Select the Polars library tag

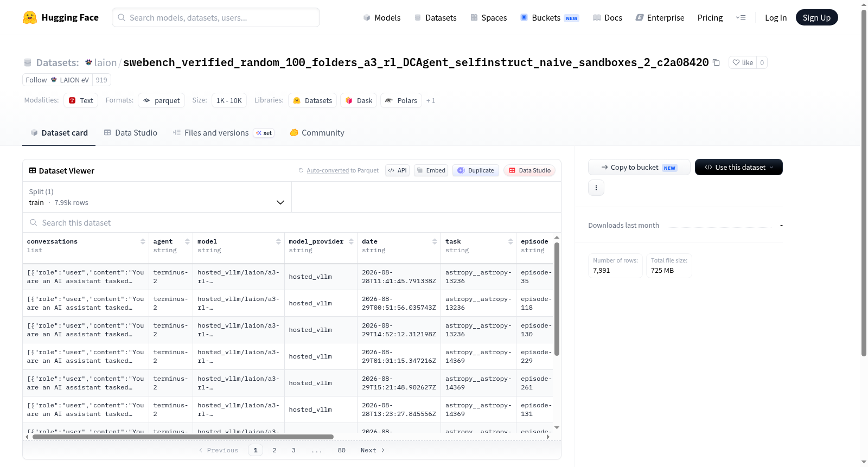click(401, 100)
